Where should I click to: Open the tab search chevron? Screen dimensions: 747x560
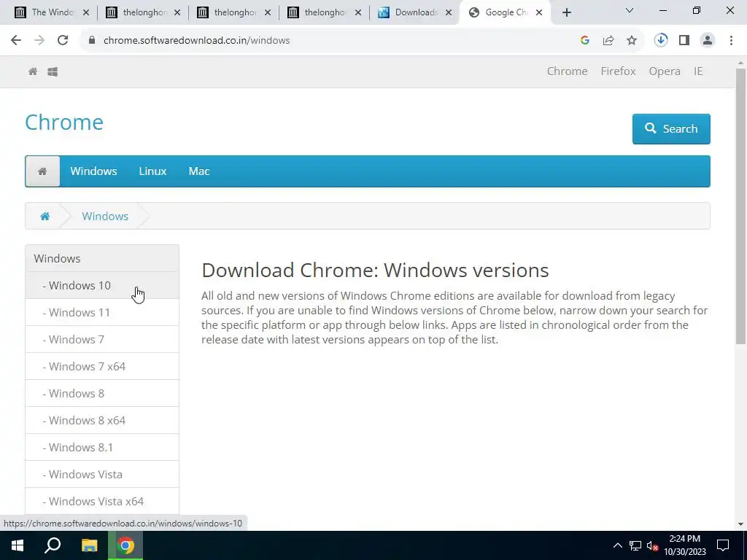(630, 10)
